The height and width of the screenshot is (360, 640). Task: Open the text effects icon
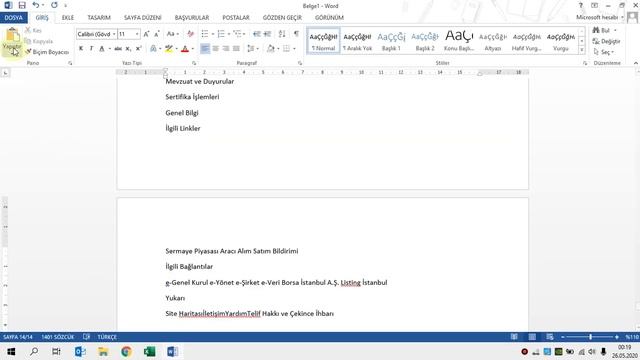pos(153,49)
